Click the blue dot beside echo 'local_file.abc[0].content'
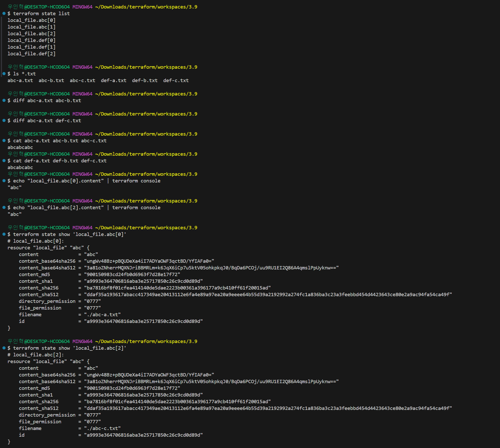The height and width of the screenshot is (448, 500). (4, 181)
